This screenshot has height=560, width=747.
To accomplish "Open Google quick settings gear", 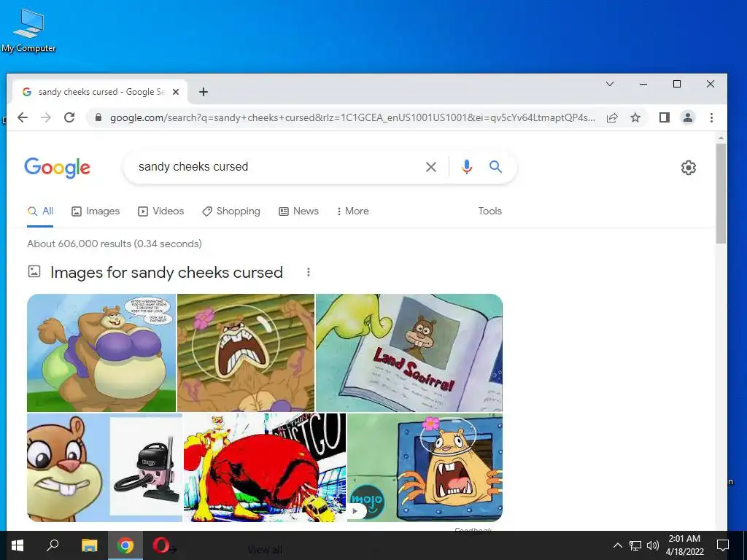I will coord(689,168).
